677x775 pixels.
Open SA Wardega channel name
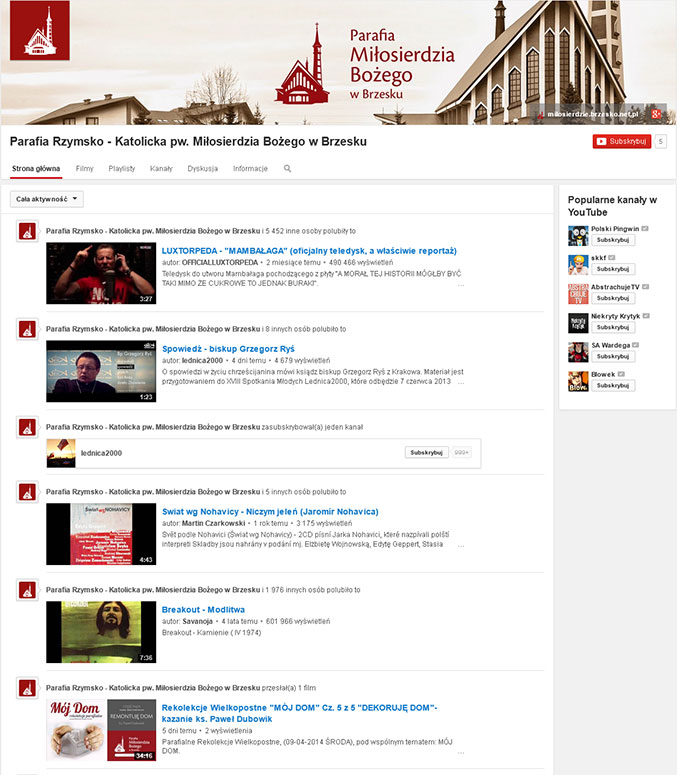pos(611,345)
